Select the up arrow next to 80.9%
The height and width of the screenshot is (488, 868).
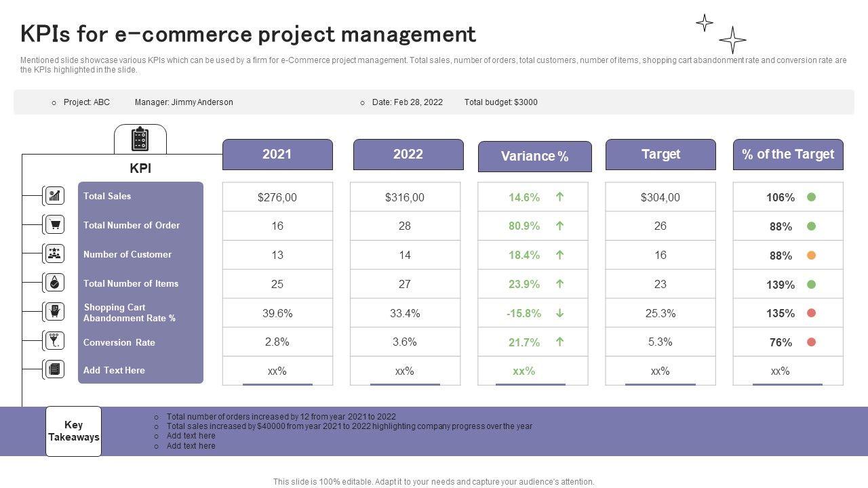pyautogui.click(x=560, y=226)
